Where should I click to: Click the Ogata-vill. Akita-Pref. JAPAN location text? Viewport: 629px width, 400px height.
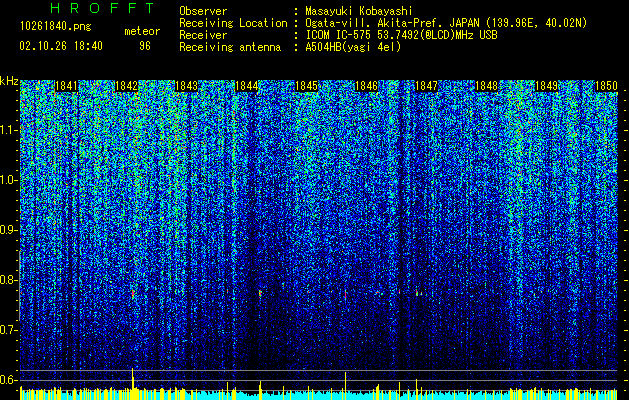click(x=446, y=23)
